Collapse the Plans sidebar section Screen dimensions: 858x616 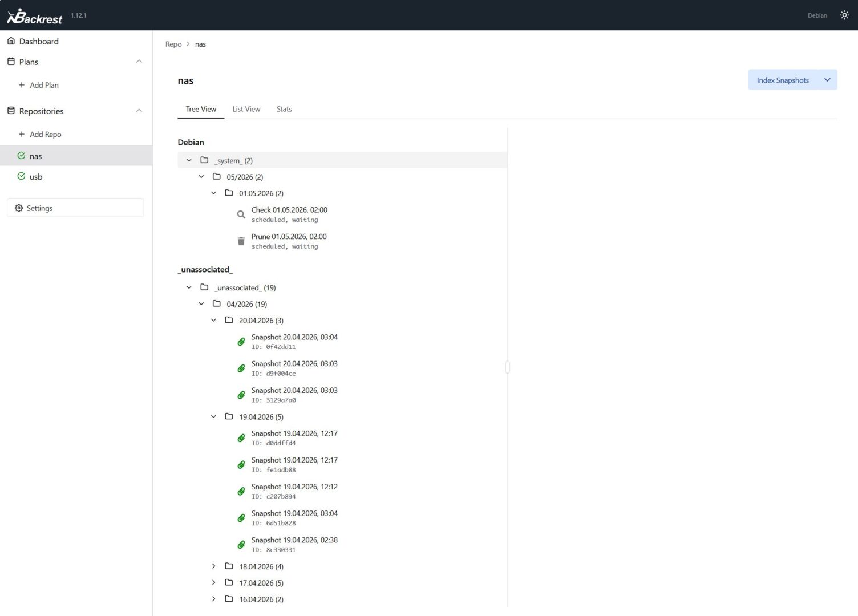(139, 62)
